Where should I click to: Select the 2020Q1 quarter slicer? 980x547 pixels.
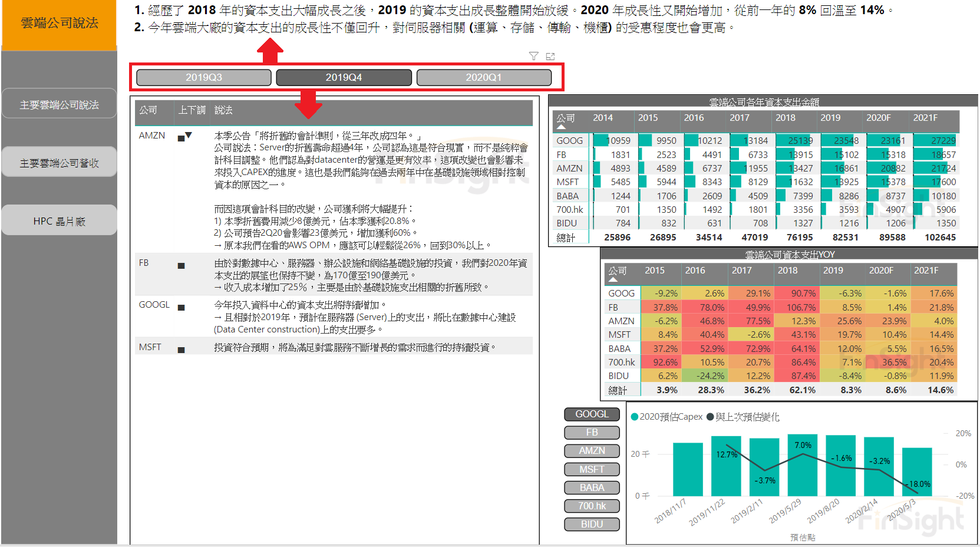[x=484, y=77]
